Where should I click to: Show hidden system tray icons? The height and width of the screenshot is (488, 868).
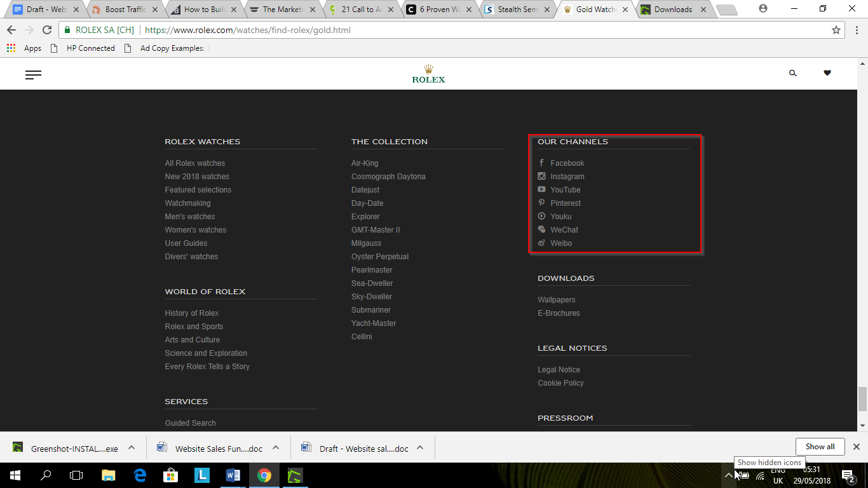tap(729, 475)
